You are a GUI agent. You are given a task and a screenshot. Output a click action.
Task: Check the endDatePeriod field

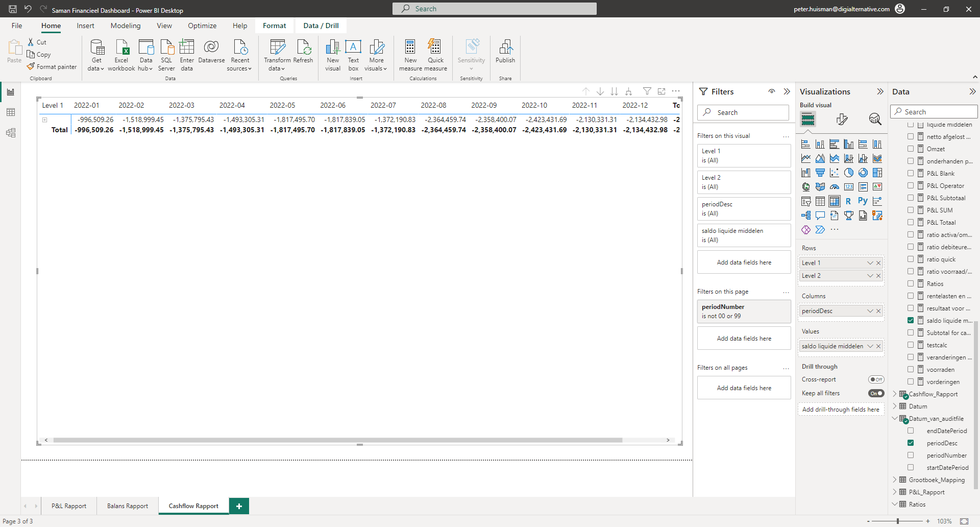[911, 430]
